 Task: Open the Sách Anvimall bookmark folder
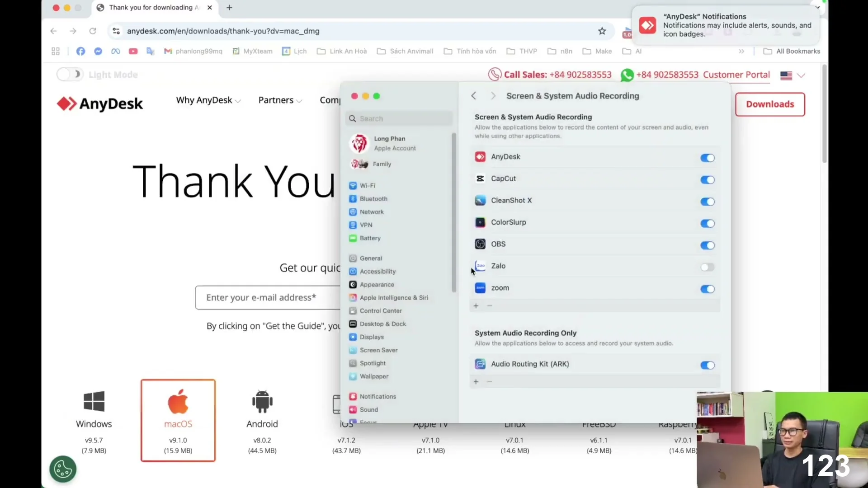click(x=405, y=52)
